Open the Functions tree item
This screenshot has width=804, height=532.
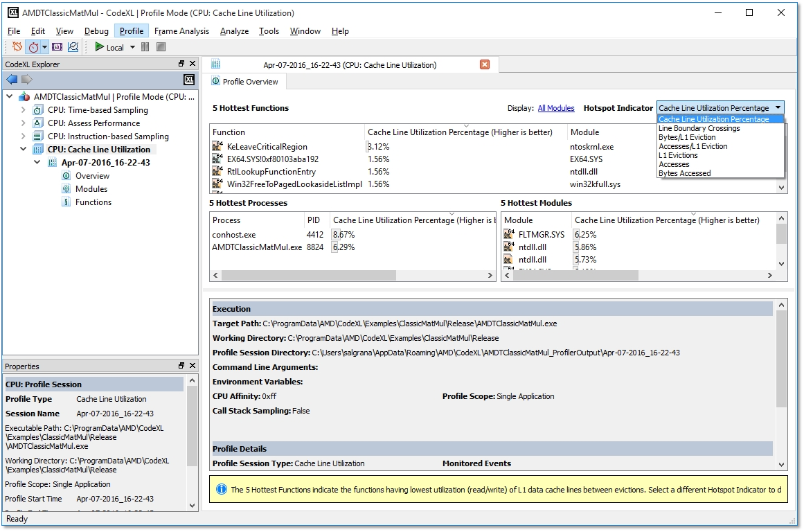tap(93, 202)
